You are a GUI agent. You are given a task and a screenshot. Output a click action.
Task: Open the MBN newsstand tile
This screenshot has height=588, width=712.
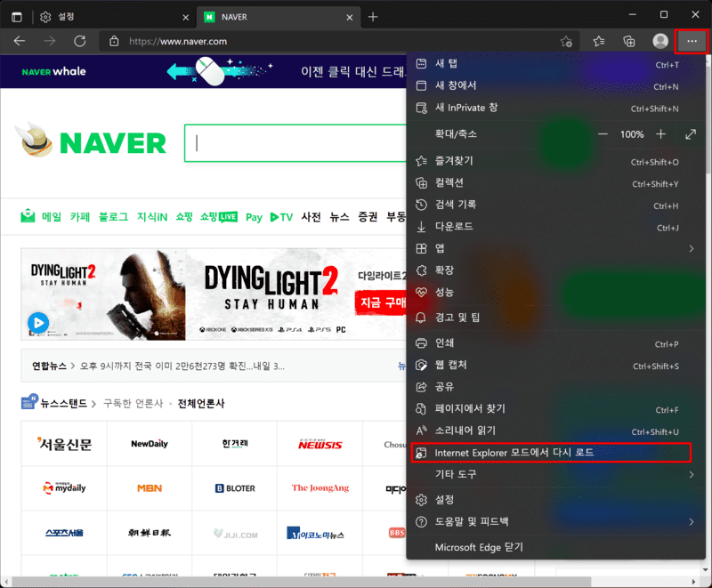tap(150, 488)
